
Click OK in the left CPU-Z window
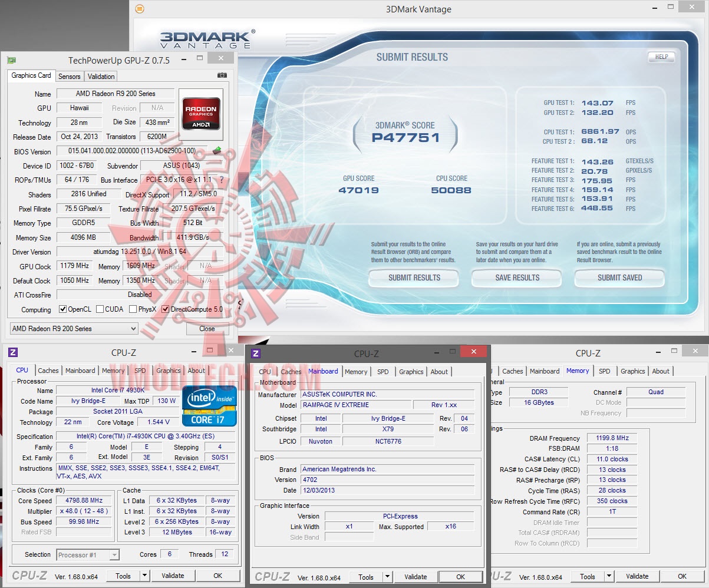[218, 576]
